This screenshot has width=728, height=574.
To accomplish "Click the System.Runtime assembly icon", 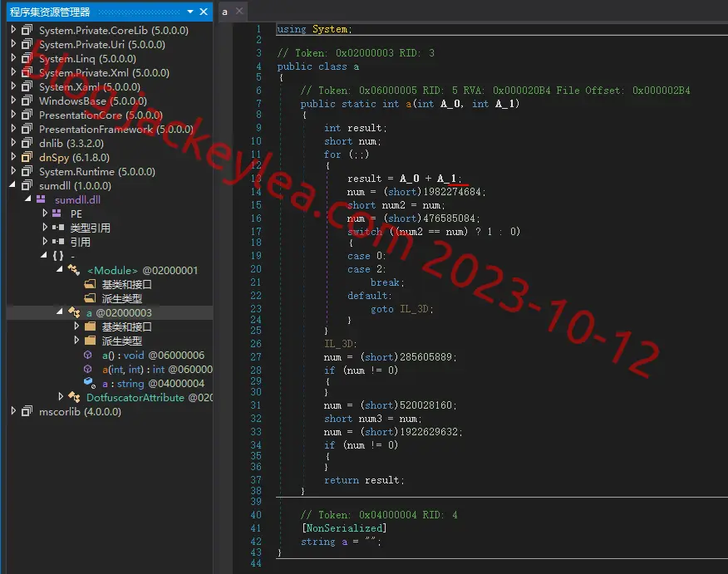I will click(x=27, y=171).
